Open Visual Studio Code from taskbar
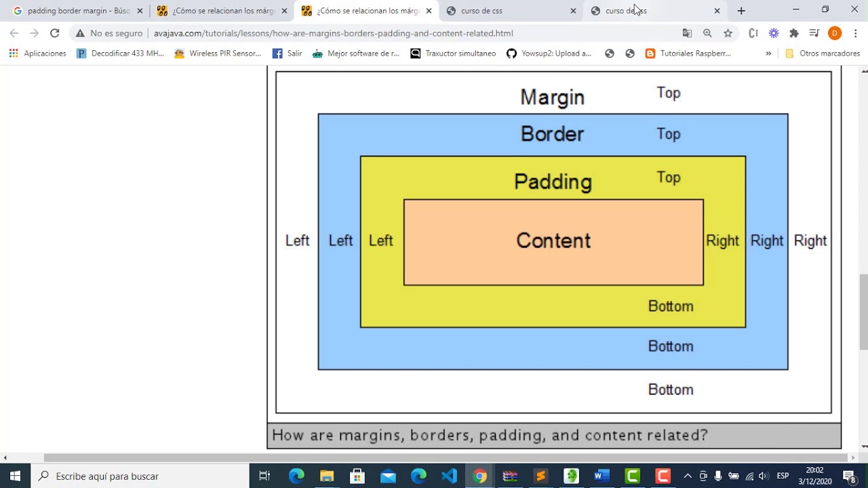Viewport: 868px width, 488px height. pos(449,476)
